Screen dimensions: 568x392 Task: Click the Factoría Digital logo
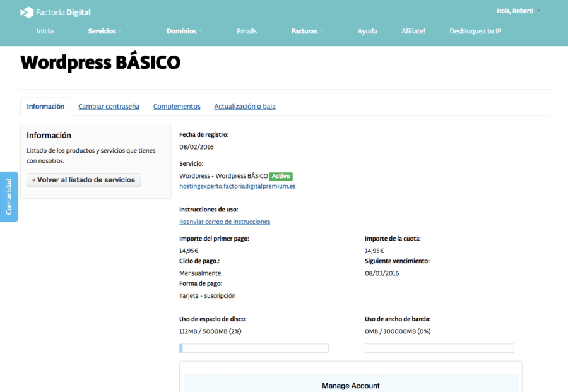pos(56,13)
